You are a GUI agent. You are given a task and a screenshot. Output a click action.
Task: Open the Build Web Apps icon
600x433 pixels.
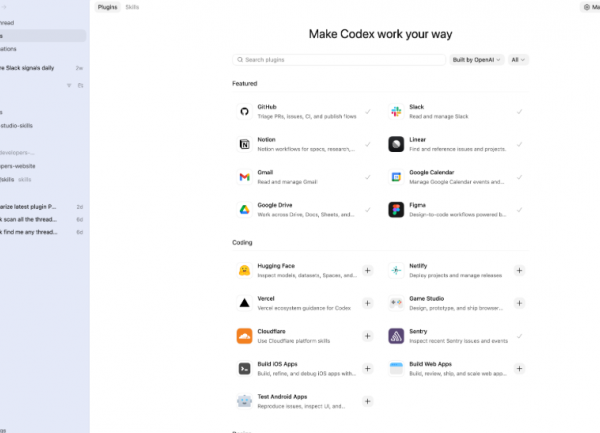point(396,369)
